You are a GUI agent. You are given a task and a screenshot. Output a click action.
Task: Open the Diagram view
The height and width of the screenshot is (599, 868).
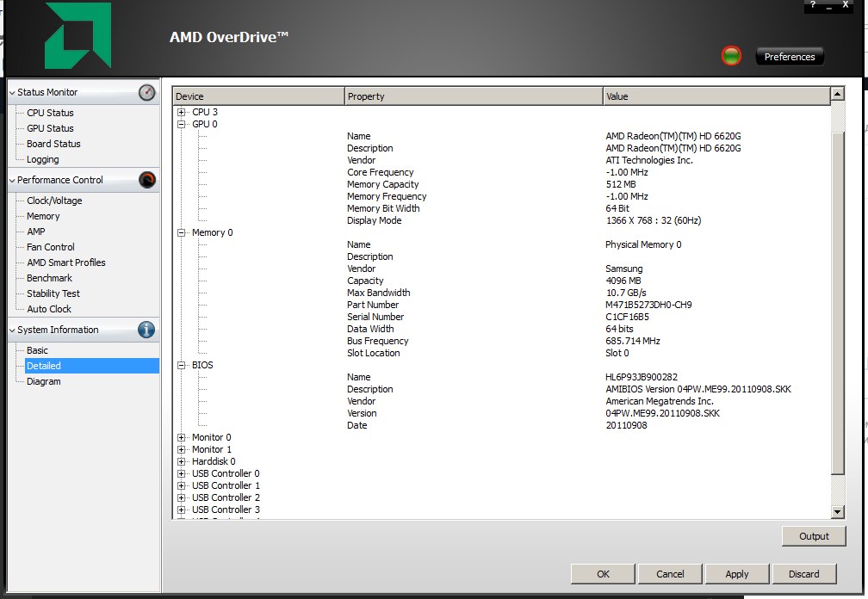[44, 381]
